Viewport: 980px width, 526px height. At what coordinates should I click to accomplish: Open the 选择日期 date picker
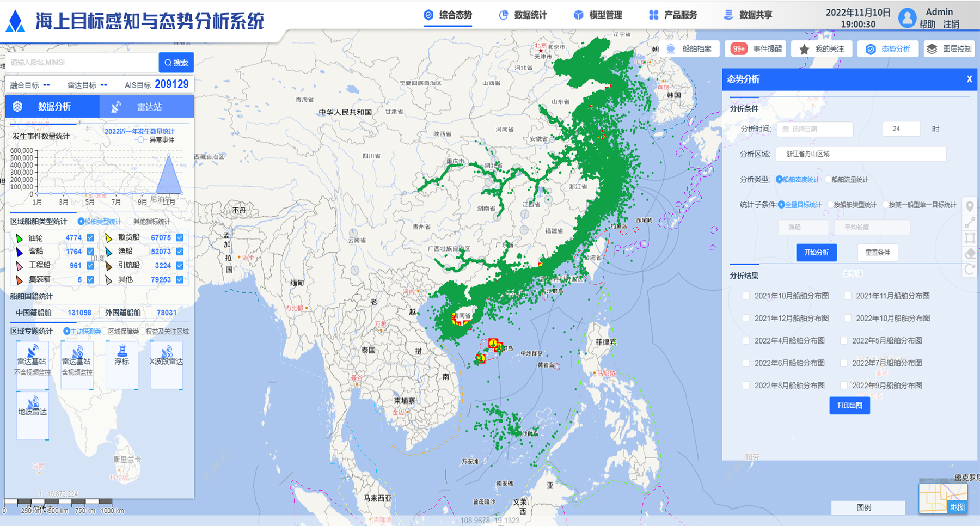pyautogui.click(x=814, y=129)
